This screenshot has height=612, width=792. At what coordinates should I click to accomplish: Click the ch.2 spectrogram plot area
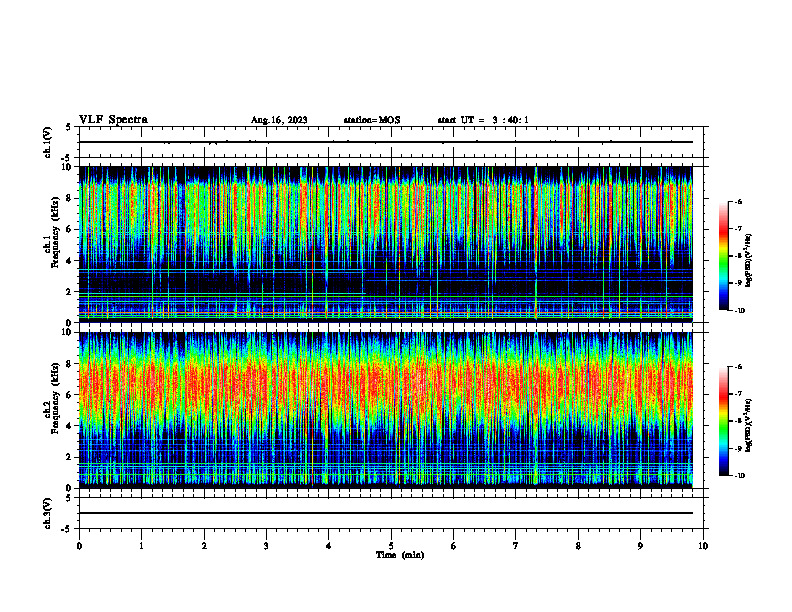pos(386,410)
